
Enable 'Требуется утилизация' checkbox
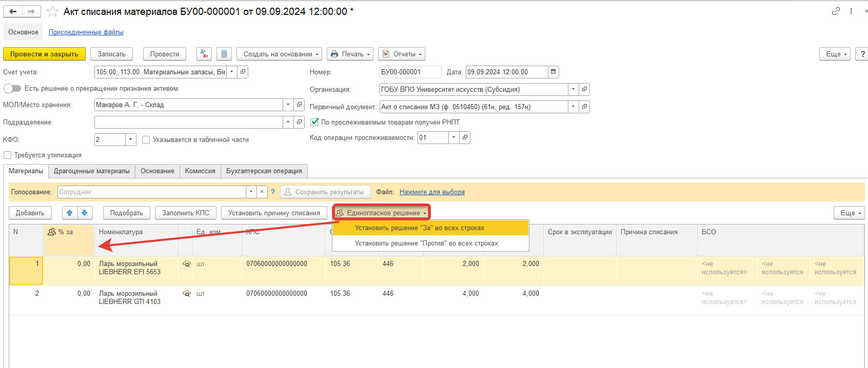tap(7, 155)
